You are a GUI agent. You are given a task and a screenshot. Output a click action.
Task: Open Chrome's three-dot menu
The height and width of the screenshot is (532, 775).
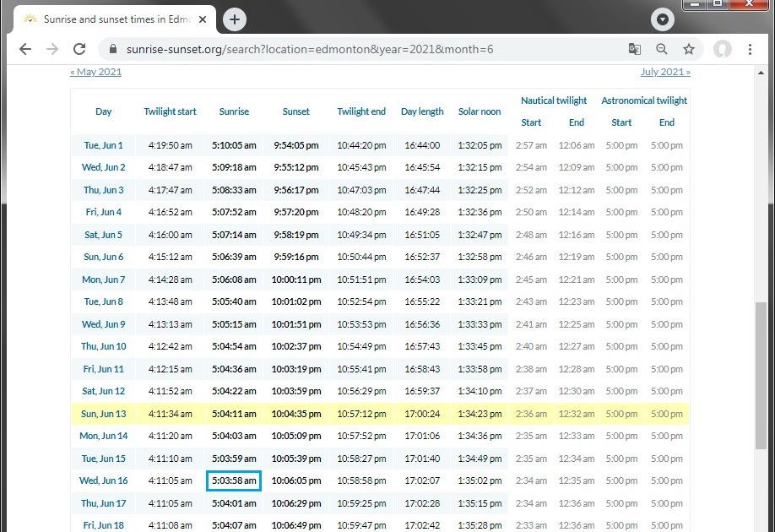tap(750, 49)
